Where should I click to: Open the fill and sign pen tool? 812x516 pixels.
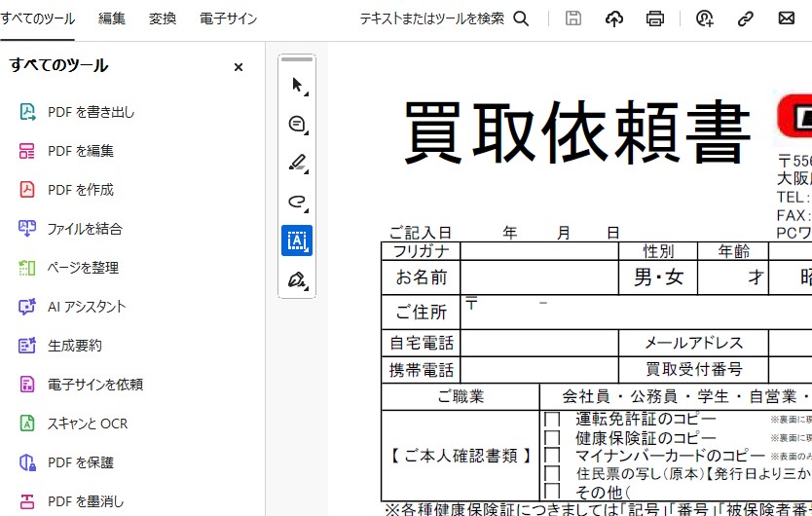(297, 279)
